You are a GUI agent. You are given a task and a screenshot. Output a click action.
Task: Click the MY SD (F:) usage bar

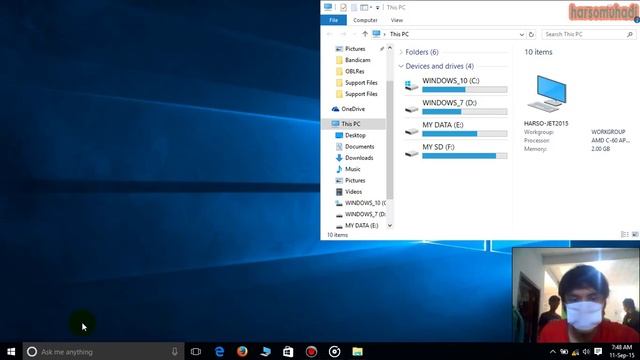point(465,156)
